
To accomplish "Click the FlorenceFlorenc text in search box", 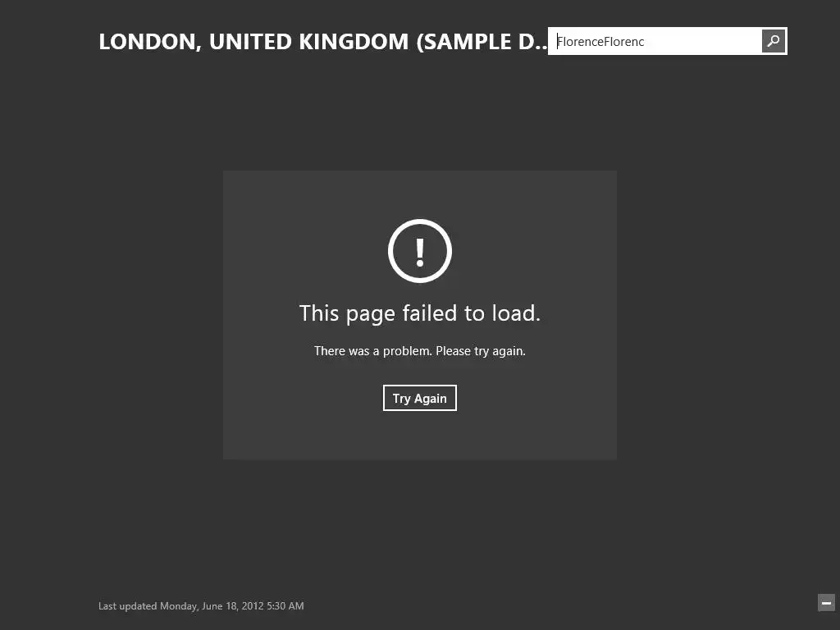I will coord(600,42).
